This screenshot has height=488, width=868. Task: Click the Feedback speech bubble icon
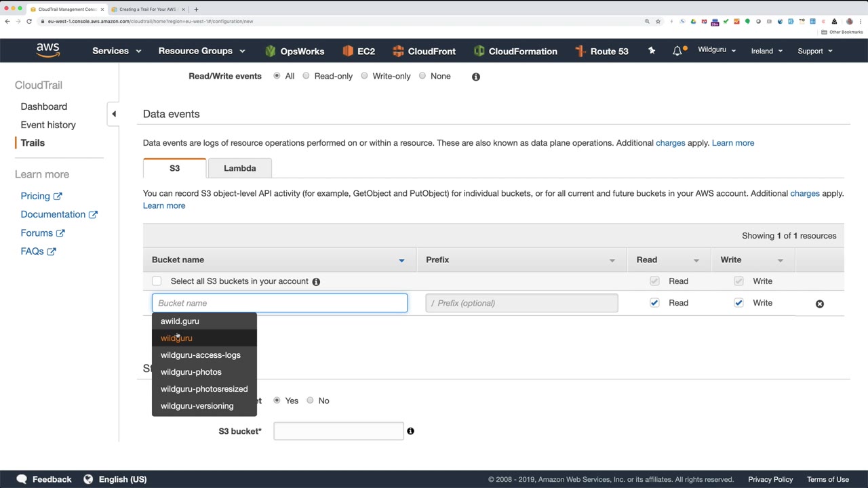(22, 479)
